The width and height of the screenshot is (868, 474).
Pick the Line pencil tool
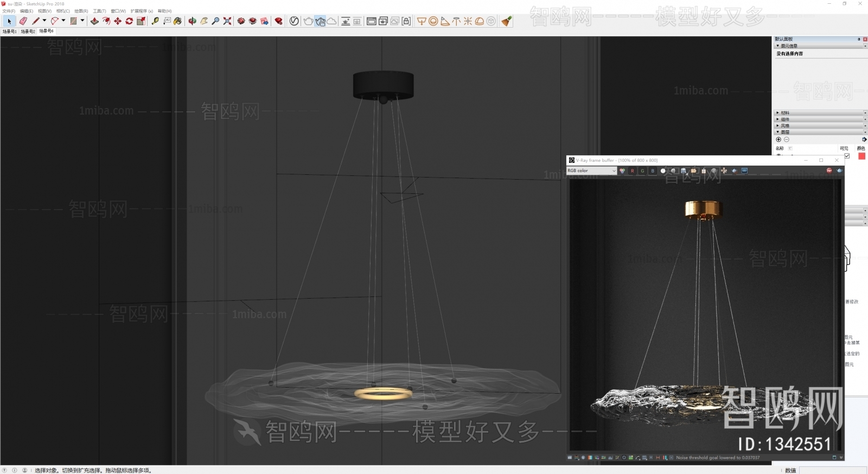click(36, 21)
